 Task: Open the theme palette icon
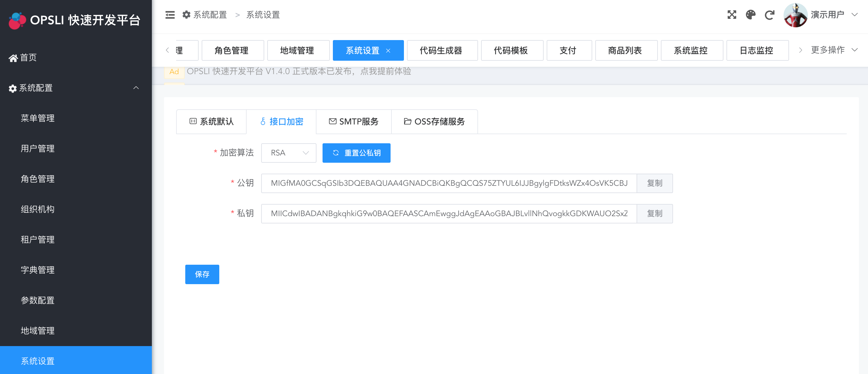click(x=750, y=15)
